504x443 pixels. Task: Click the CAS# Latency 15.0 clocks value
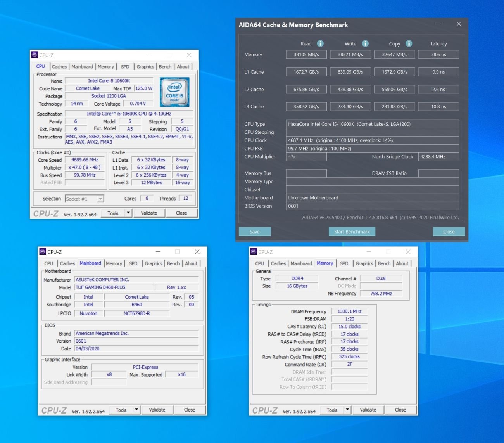pyautogui.click(x=349, y=327)
